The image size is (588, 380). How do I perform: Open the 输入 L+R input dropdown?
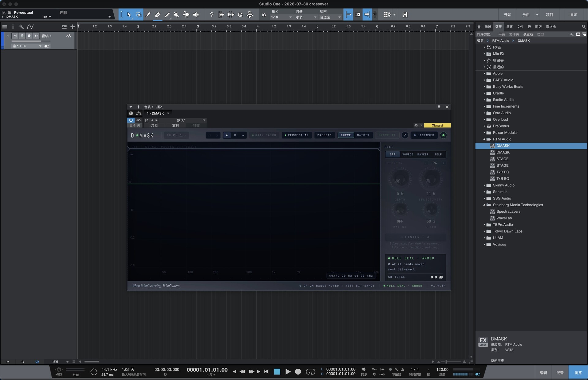coord(27,46)
